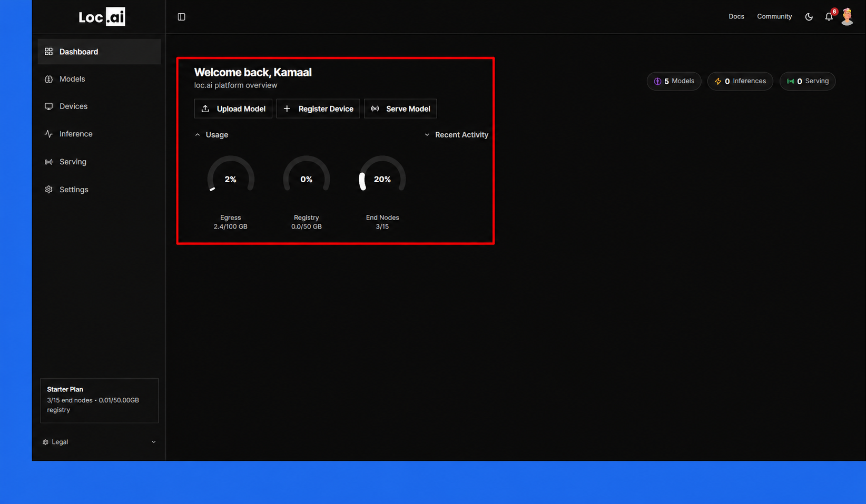The image size is (866, 504).
Task: Expand the Recent Activity section
Action: [456, 135]
